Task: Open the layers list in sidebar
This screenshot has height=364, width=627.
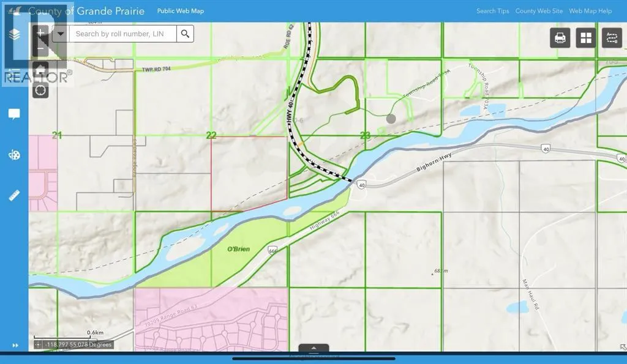Action: point(14,35)
